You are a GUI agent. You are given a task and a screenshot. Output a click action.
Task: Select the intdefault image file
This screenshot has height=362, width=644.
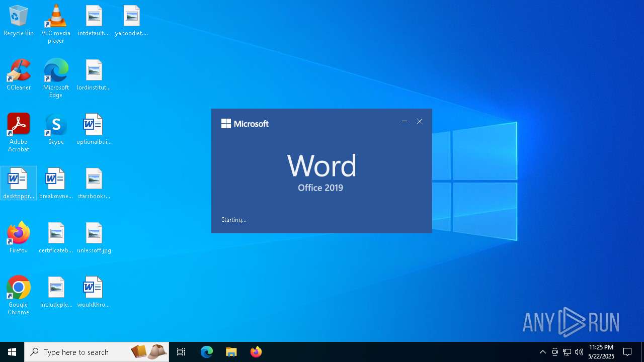94,21
